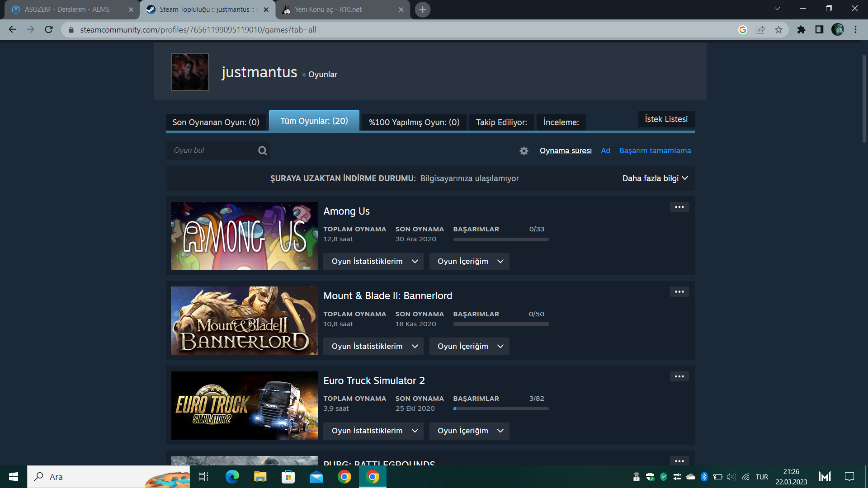Click the justmantus profile avatar
Image resolution: width=868 pixels, height=488 pixels.
click(x=190, y=72)
